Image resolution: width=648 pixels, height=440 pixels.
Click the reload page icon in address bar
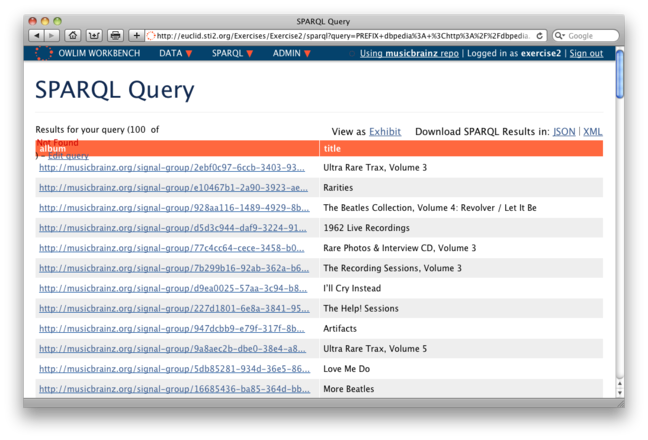pos(540,35)
